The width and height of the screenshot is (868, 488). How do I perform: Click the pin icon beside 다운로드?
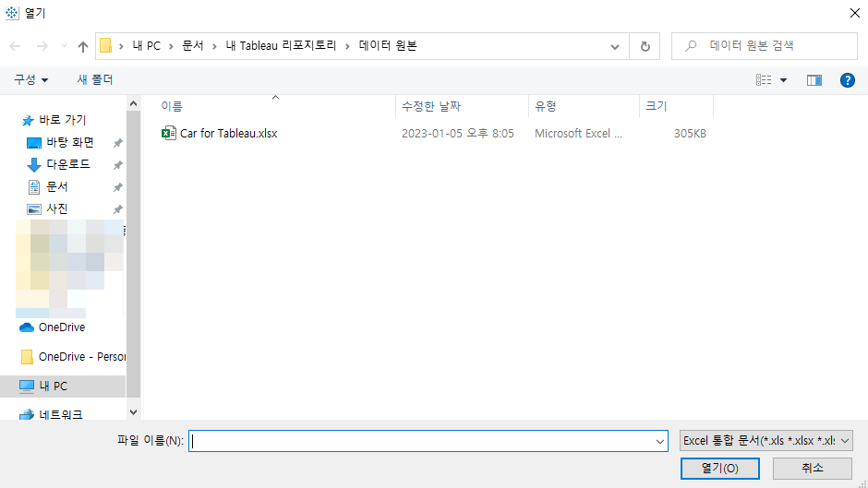(118, 165)
